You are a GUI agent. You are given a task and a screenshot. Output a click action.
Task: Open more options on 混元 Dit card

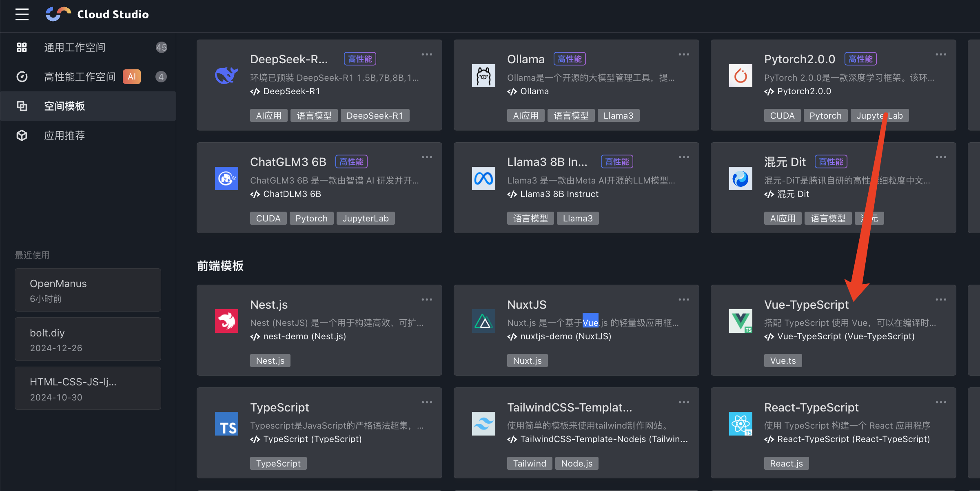pyautogui.click(x=941, y=157)
